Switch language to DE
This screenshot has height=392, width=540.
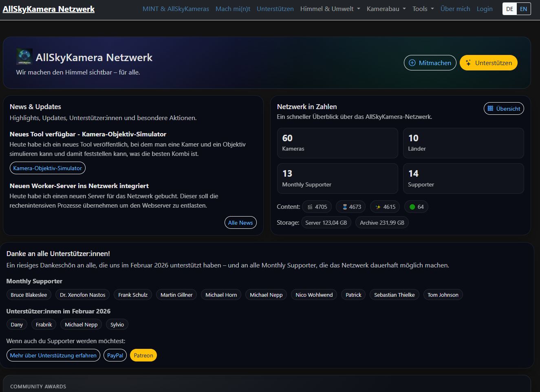click(509, 9)
